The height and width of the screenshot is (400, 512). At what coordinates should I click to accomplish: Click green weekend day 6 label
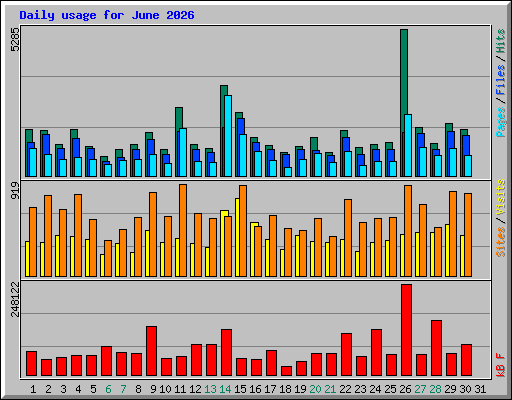(108, 389)
